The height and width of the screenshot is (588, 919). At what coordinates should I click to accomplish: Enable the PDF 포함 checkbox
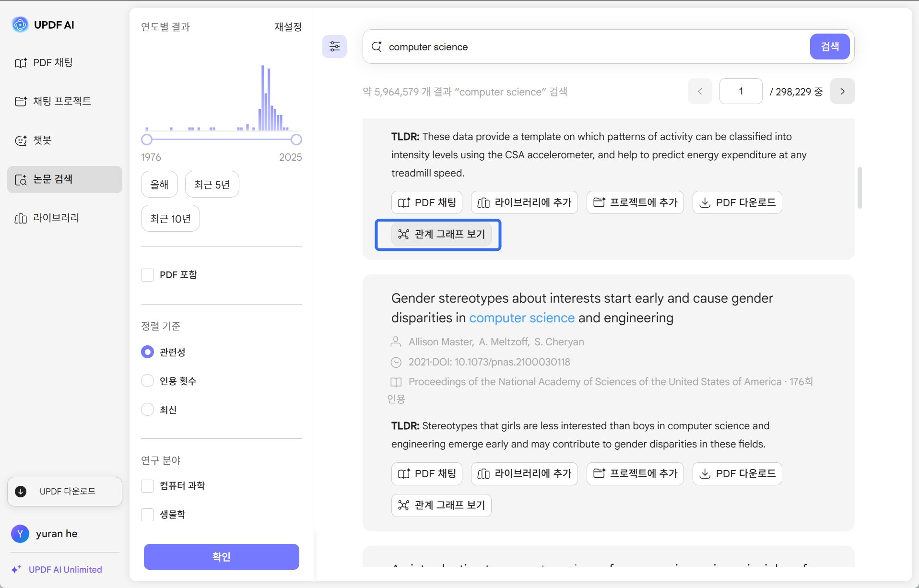pyautogui.click(x=147, y=275)
